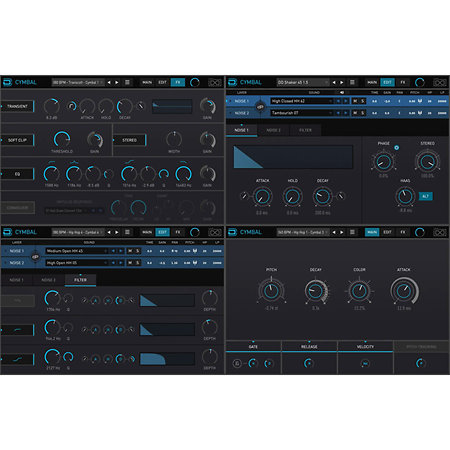Enable the disabled CONVOLVER effect
Screen dimensions: 450x450
pyautogui.click(x=18, y=208)
